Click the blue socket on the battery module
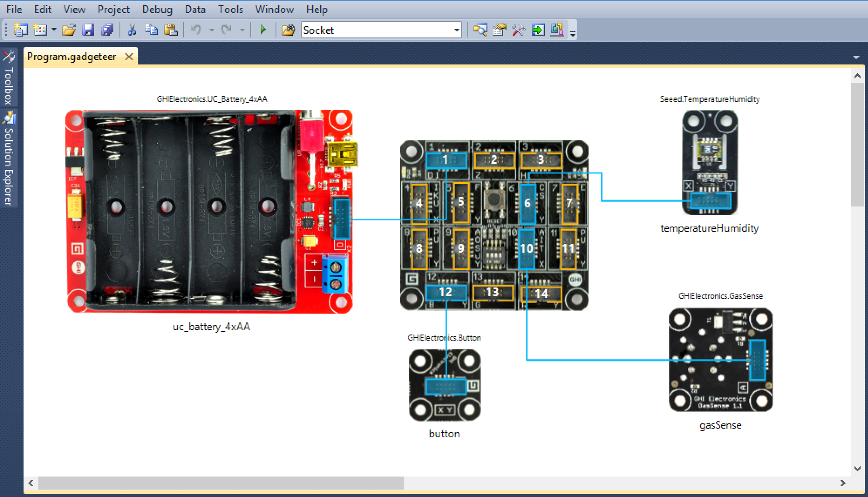 click(341, 219)
